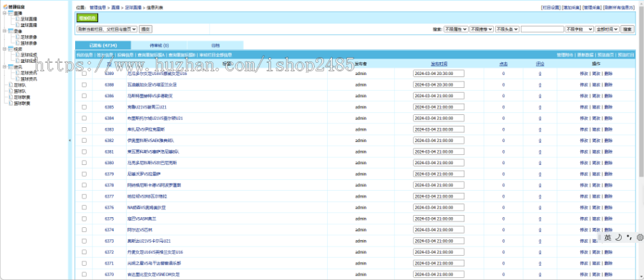Click the folder icon beside 录像

coord(10,31)
